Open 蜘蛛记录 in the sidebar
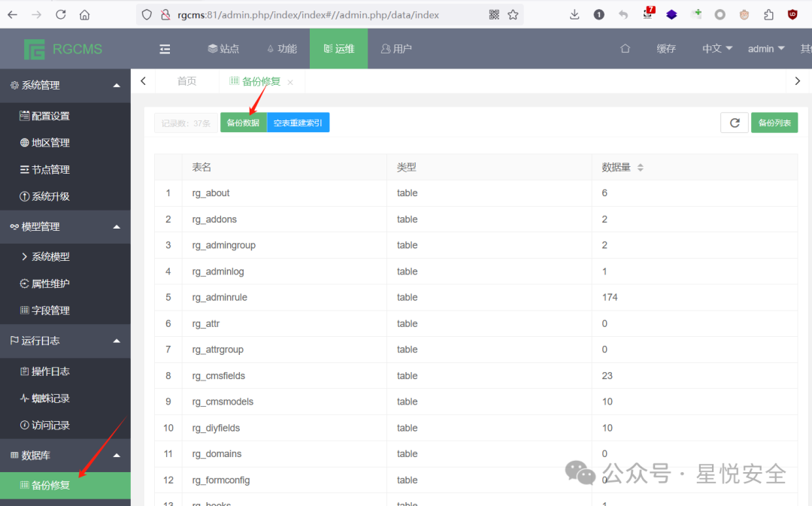Viewport: 812px width, 506px height. [x=65, y=398]
